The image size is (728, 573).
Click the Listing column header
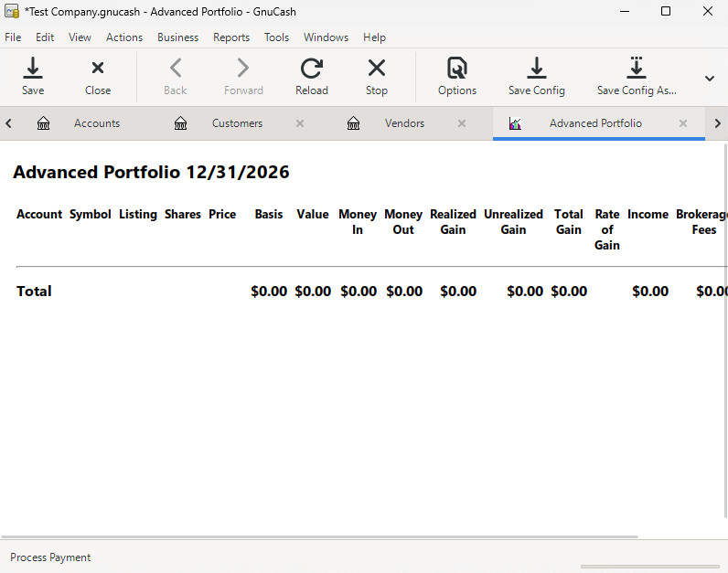pos(138,215)
